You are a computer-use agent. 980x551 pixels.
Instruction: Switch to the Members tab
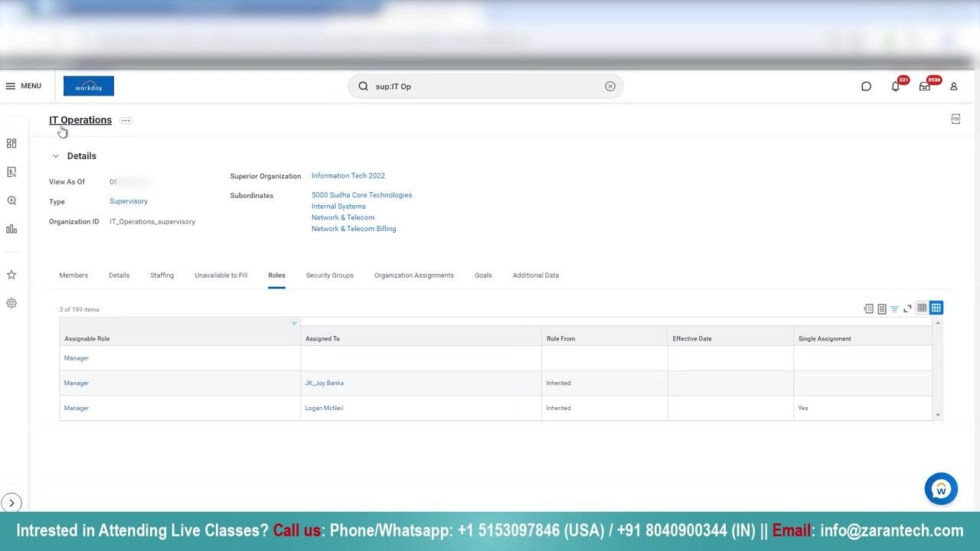coord(73,275)
